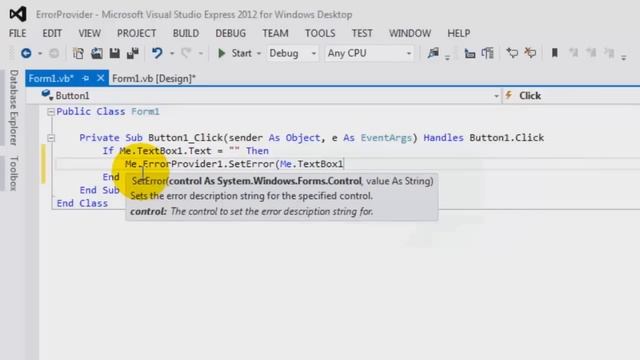Open the EDIT menu
The width and height of the screenshot is (640, 360).
pyautogui.click(x=52, y=33)
